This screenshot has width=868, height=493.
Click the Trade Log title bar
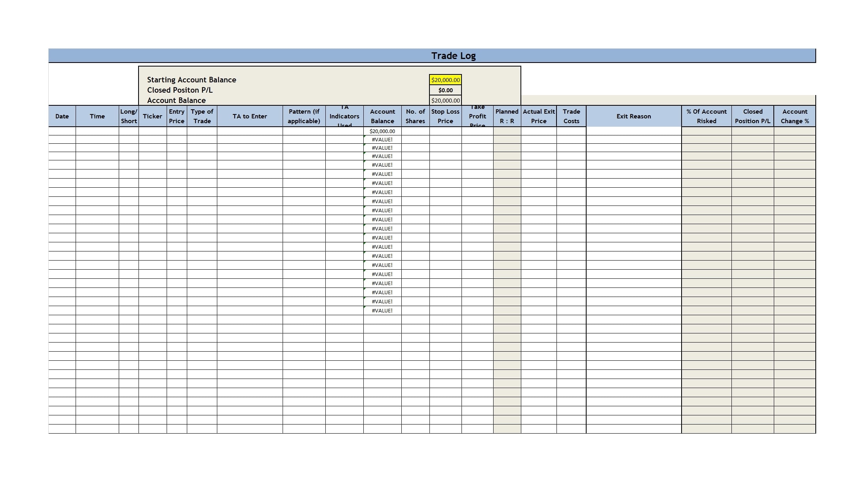[454, 55]
